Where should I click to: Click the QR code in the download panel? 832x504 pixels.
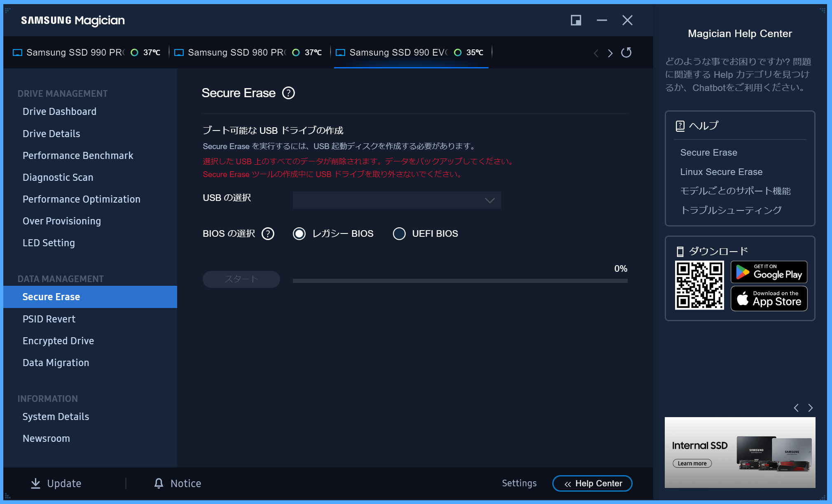tap(699, 285)
